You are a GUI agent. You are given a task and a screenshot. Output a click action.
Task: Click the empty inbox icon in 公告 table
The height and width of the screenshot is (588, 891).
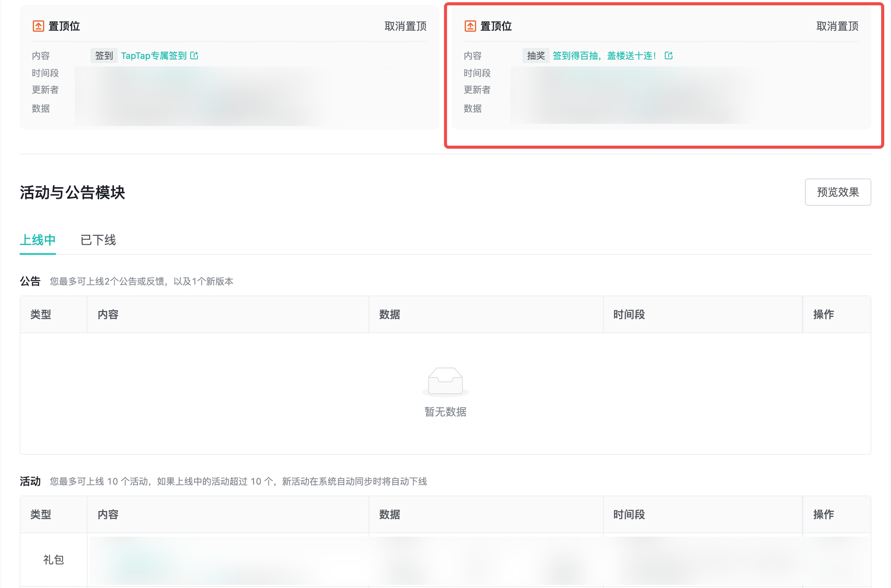445,381
